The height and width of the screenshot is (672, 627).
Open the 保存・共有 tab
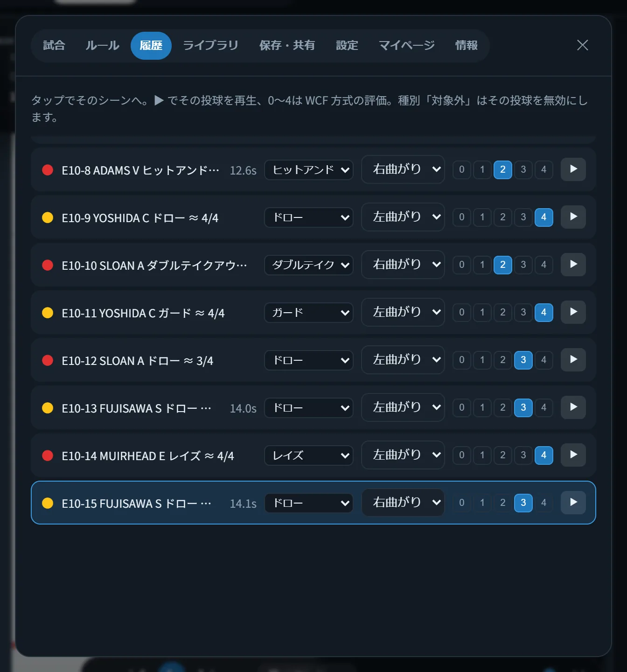[x=287, y=45]
